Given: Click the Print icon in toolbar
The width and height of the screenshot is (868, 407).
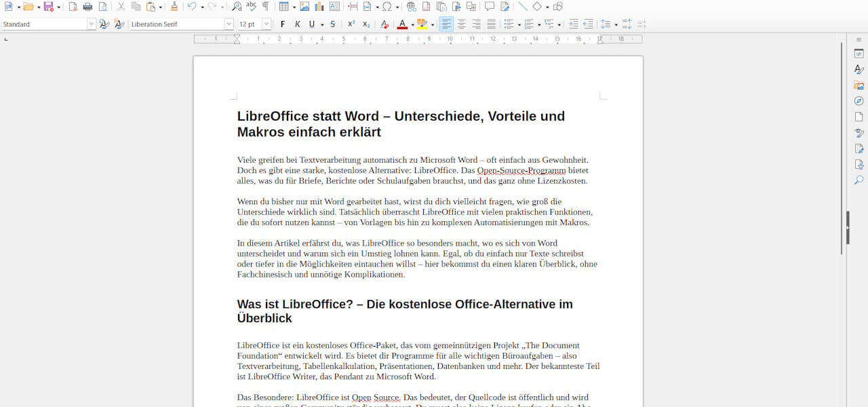Looking at the screenshot, I should coord(87,7).
